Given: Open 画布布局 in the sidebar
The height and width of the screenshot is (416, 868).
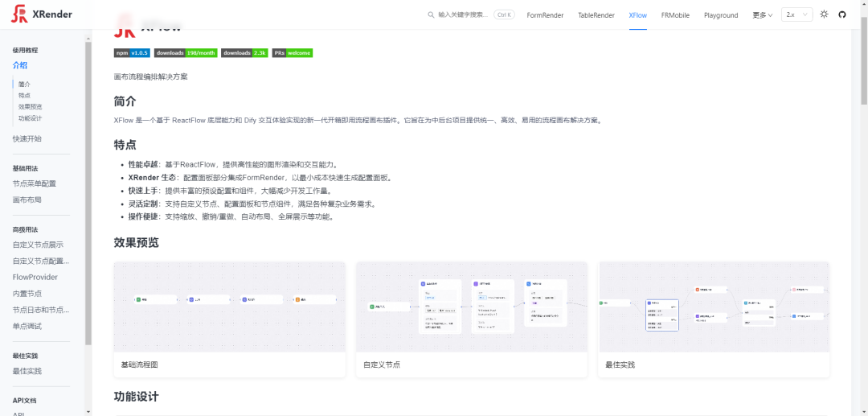Looking at the screenshot, I should (27, 200).
